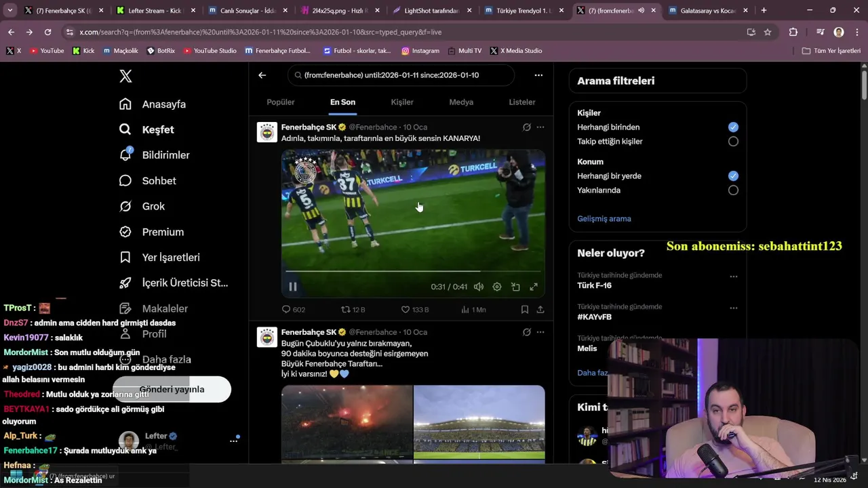
Task: Open Türk F-16 trend options menu
Action: 733,277
